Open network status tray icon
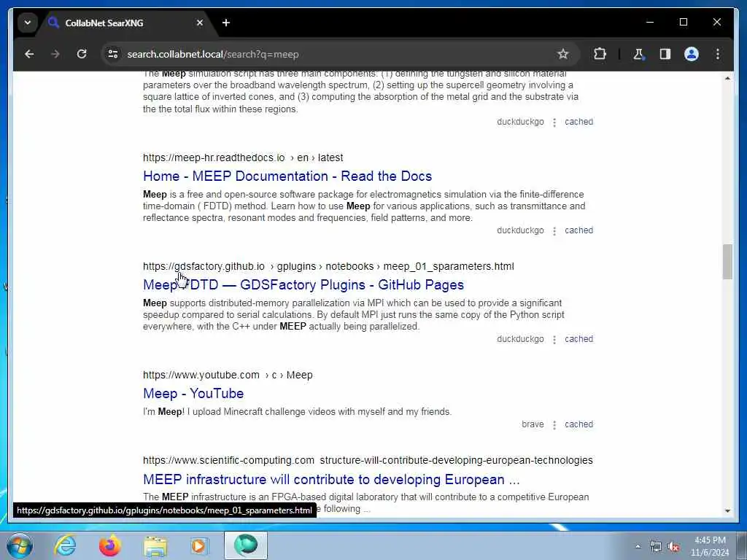The image size is (747, 560). pyautogui.click(x=656, y=547)
